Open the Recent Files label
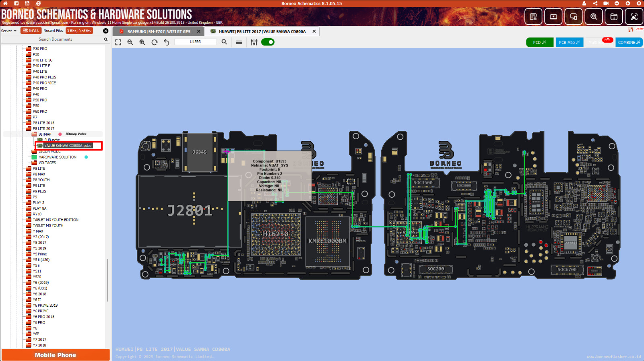 [x=53, y=31]
